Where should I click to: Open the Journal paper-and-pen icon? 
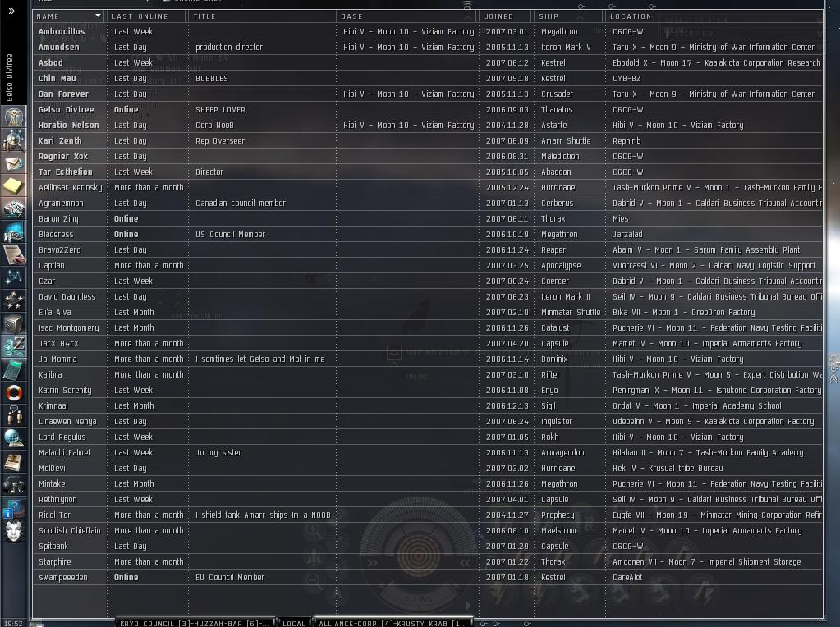coord(13,255)
